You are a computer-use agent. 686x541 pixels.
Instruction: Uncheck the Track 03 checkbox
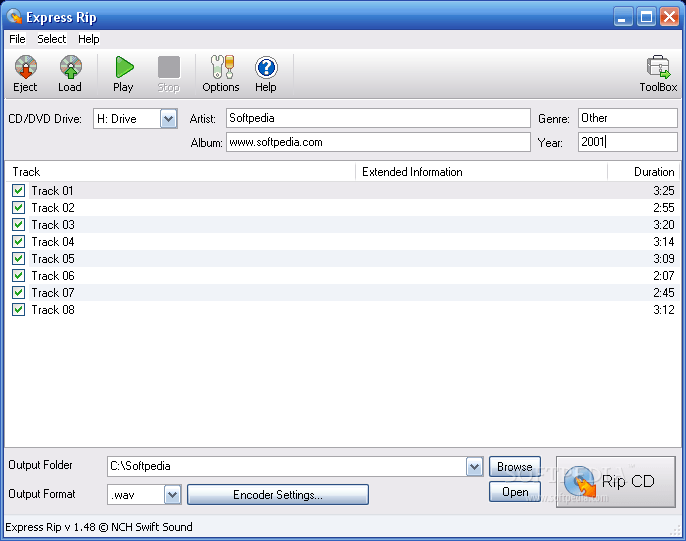click(18, 225)
